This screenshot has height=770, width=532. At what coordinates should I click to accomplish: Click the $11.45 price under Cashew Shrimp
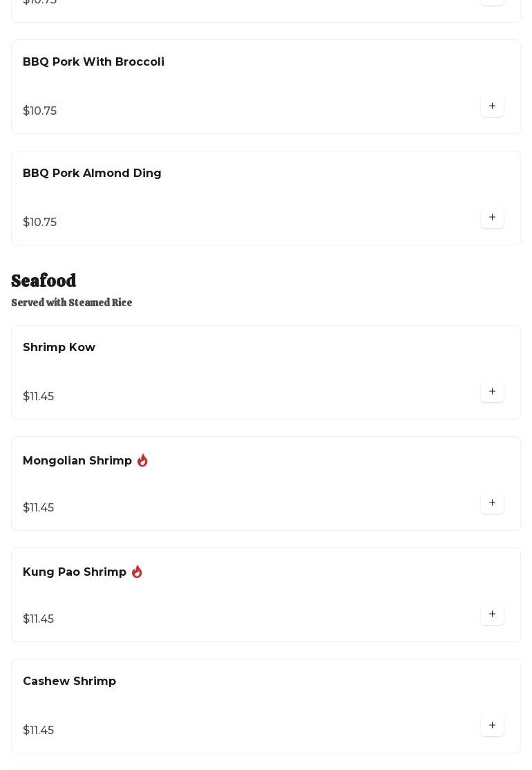(x=38, y=731)
